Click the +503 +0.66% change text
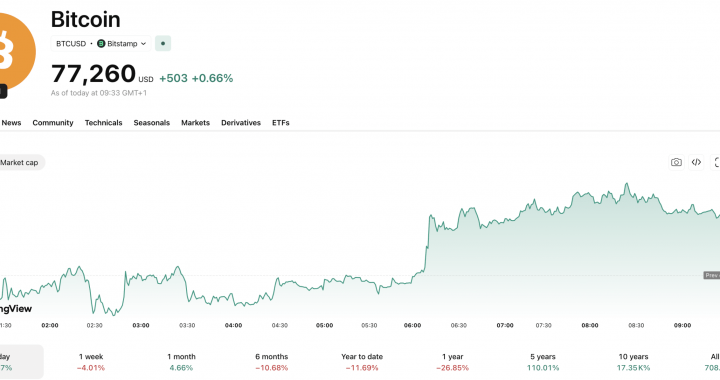Viewport: 720px width, 380px height. [196, 78]
